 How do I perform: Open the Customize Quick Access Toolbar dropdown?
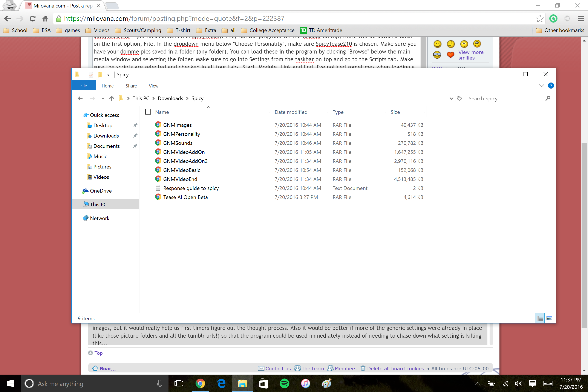108,75
